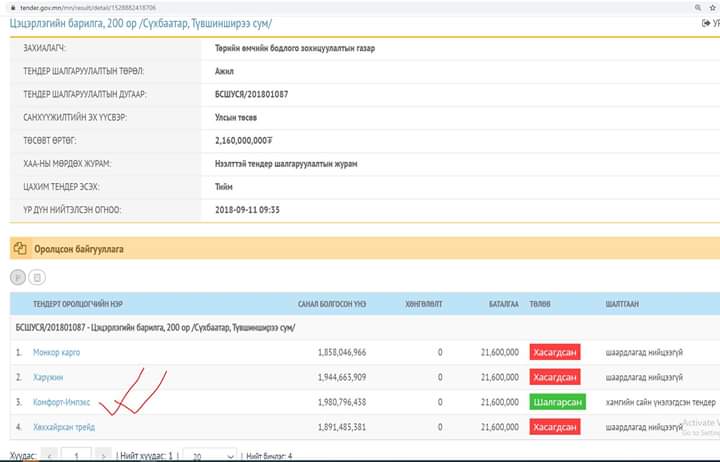Click the price 1,980,796,438

pos(342,402)
